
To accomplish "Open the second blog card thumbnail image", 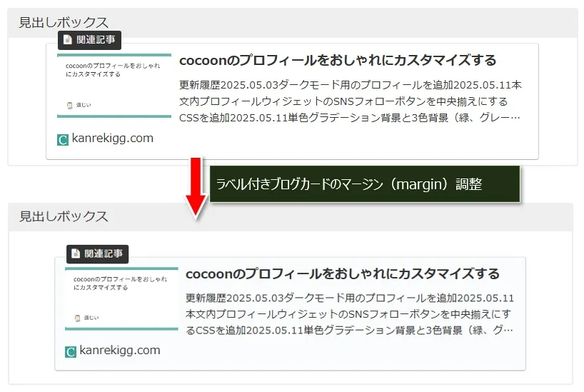I will point(121,298).
